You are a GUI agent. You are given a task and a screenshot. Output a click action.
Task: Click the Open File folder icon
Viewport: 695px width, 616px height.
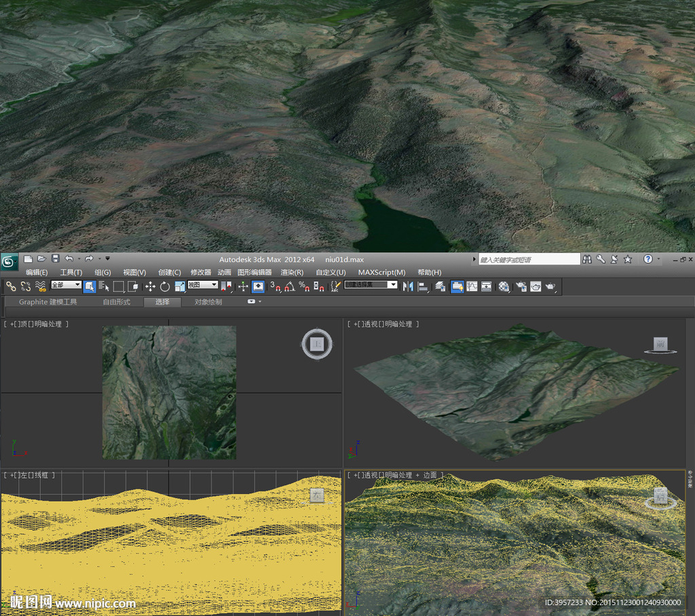[41, 258]
